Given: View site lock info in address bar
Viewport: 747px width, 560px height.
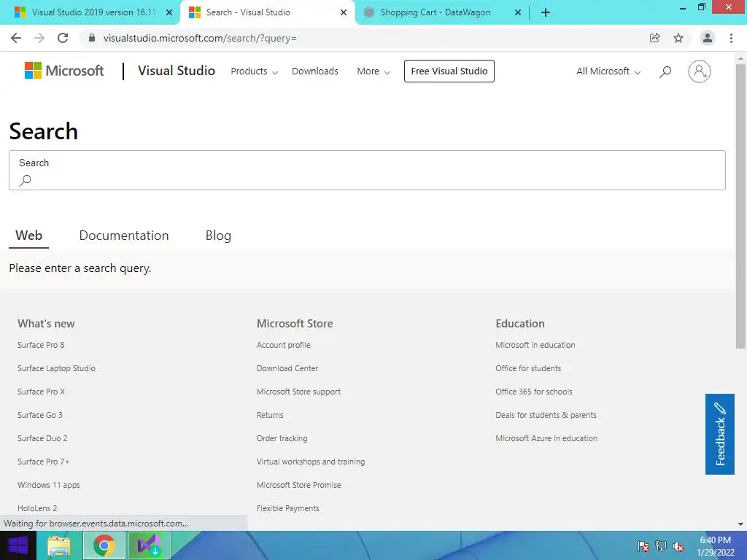Looking at the screenshot, I should coord(92,38).
